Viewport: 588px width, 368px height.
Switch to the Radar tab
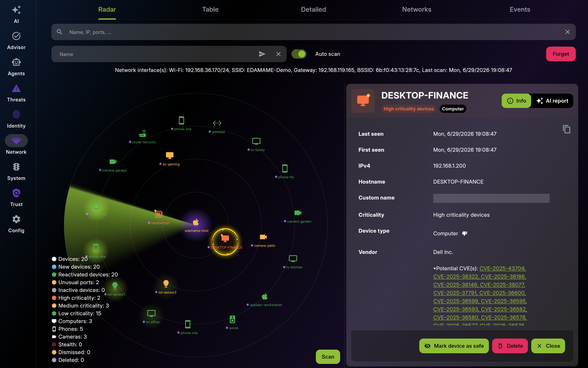coord(107,9)
